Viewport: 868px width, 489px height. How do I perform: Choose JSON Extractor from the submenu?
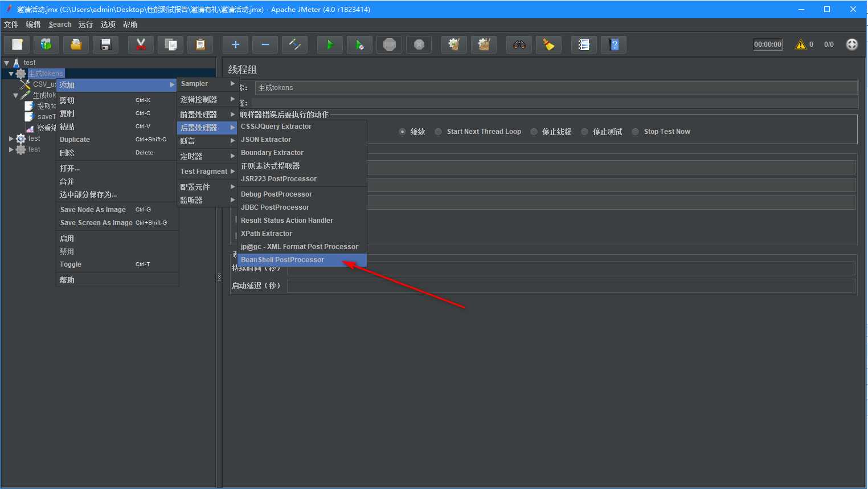pos(302,140)
